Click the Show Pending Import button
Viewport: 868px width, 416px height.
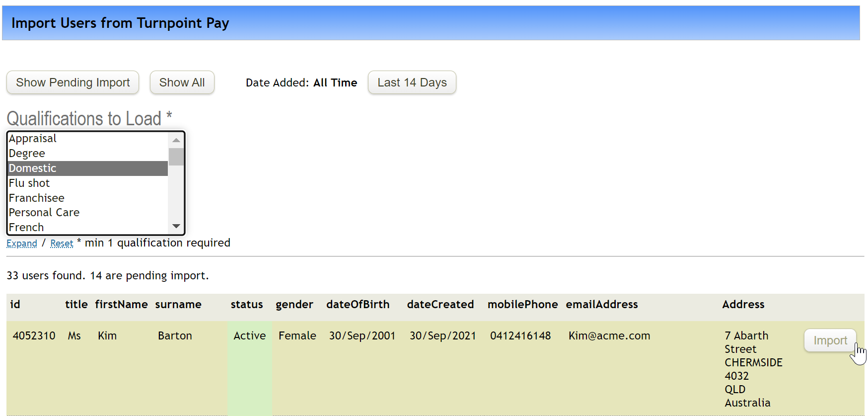[72, 83]
